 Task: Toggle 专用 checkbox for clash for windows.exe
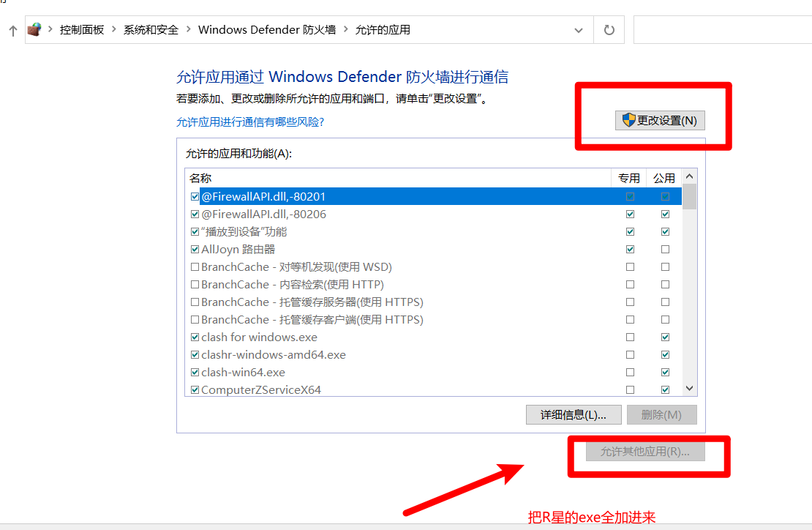pos(631,337)
